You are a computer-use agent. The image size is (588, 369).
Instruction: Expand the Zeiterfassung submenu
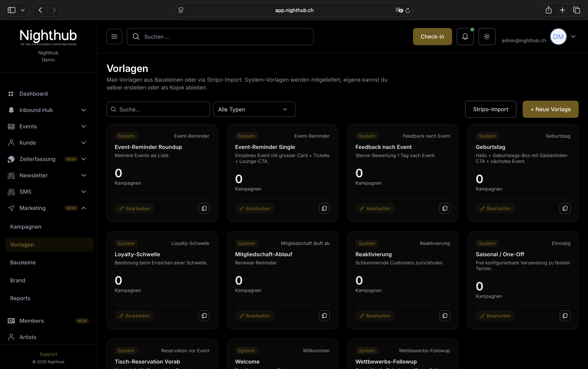(83, 159)
